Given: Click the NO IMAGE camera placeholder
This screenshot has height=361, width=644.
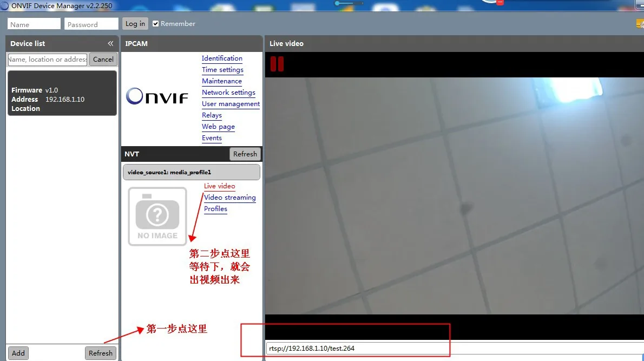Looking at the screenshot, I should pos(157,216).
